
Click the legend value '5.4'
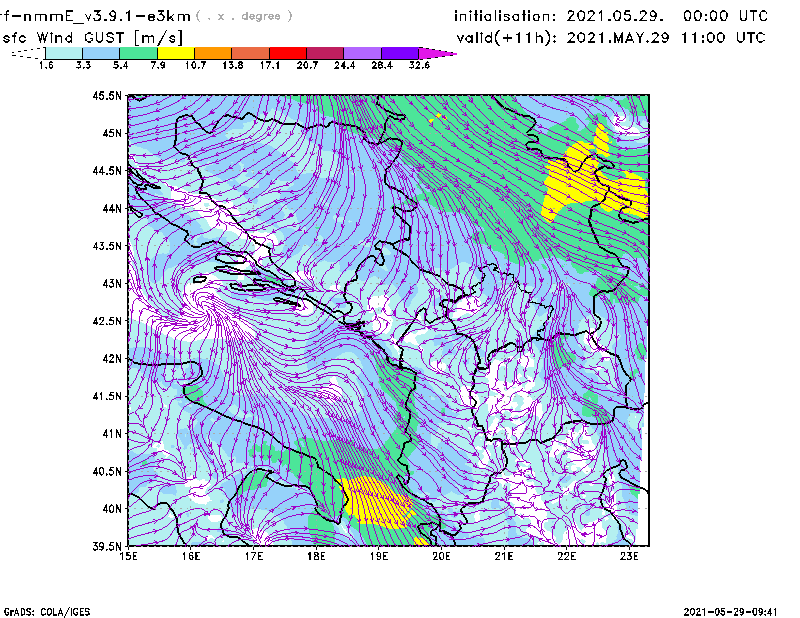coord(120,65)
